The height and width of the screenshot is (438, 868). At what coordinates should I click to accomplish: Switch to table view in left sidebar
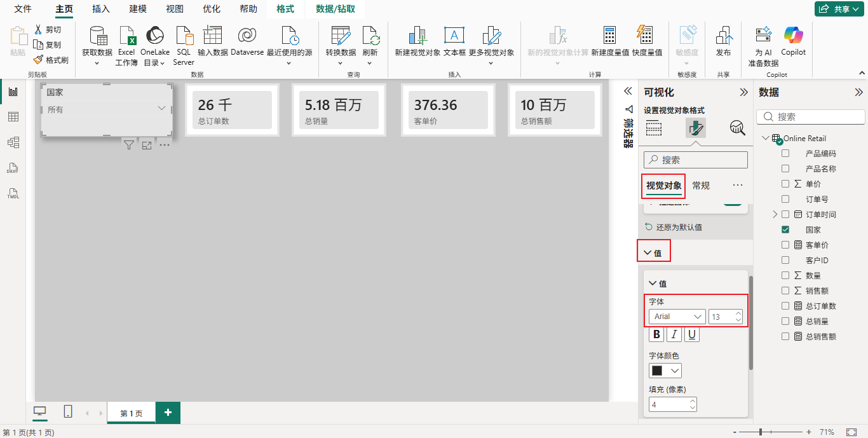pyautogui.click(x=13, y=117)
